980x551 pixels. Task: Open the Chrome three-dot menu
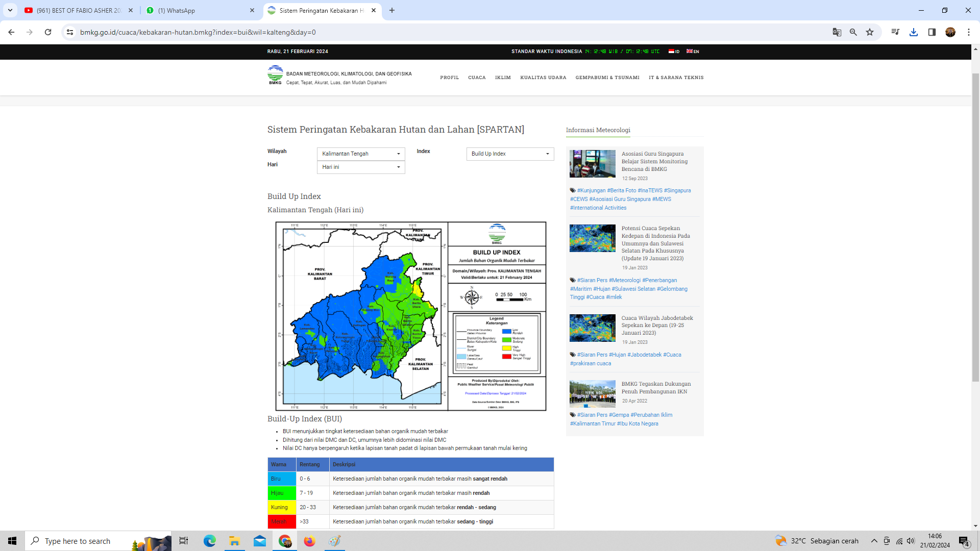969,32
